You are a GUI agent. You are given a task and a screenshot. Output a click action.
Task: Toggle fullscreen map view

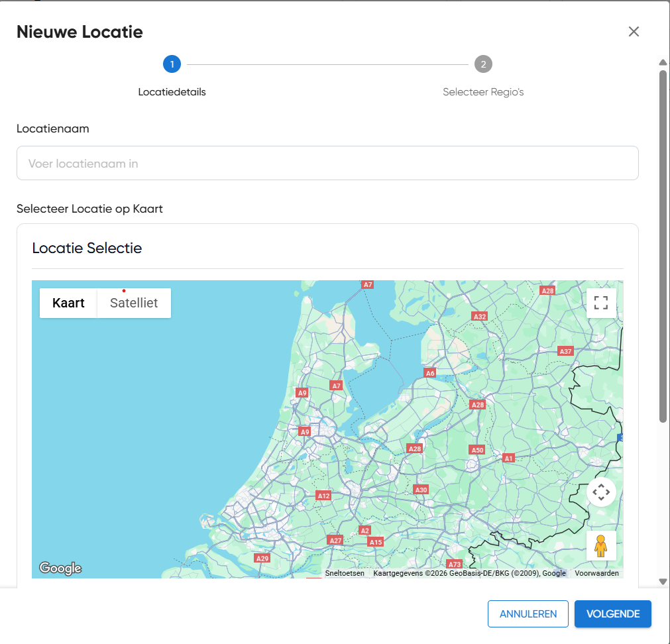pyautogui.click(x=600, y=303)
